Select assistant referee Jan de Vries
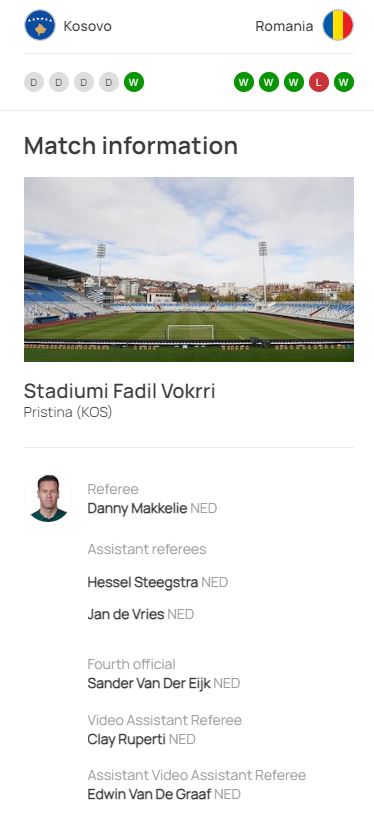Screen dimensions: 374x818 click(x=126, y=615)
